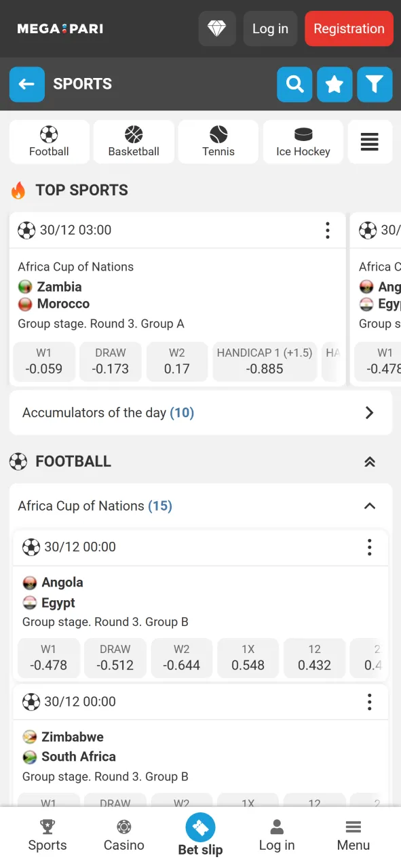Open the diamond promotions icon
Screen dimensions: 401x868
(x=216, y=28)
